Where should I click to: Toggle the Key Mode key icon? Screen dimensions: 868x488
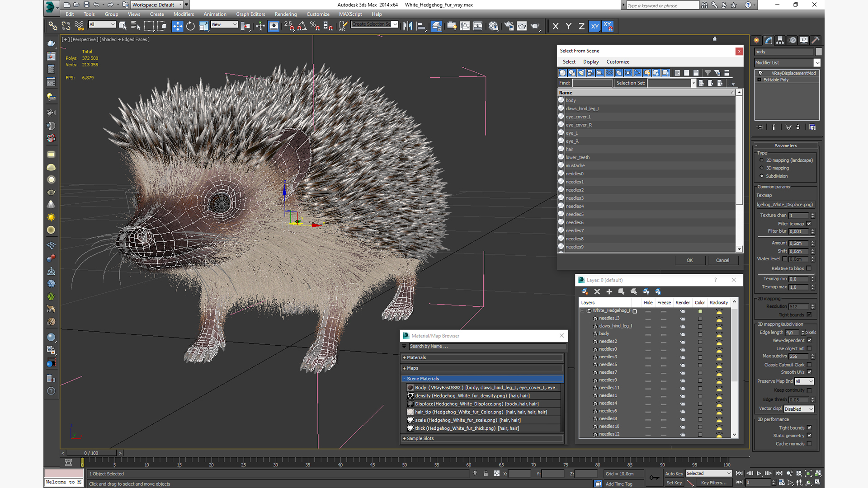(654, 478)
